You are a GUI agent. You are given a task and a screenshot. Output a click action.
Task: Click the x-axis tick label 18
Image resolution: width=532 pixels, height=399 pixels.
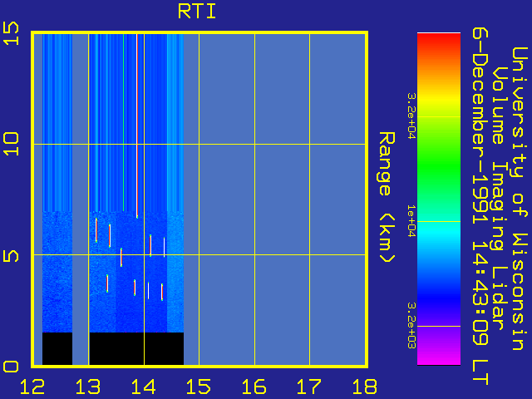[365, 387]
